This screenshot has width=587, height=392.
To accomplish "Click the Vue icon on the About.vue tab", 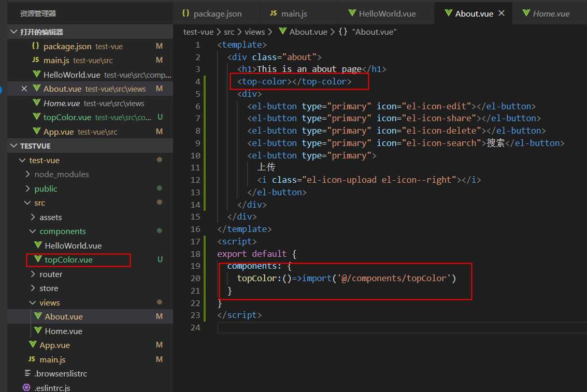I will [x=449, y=13].
